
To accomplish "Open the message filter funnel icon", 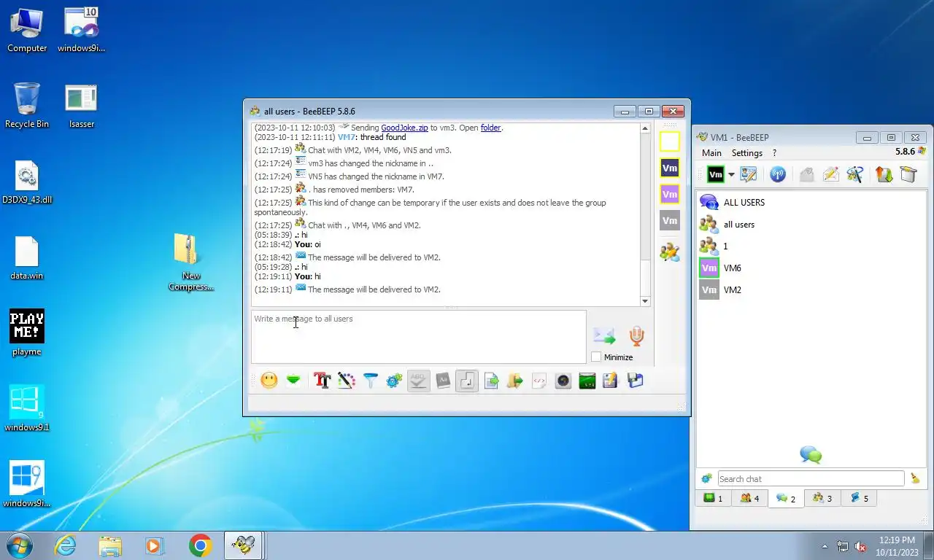I will click(x=370, y=381).
